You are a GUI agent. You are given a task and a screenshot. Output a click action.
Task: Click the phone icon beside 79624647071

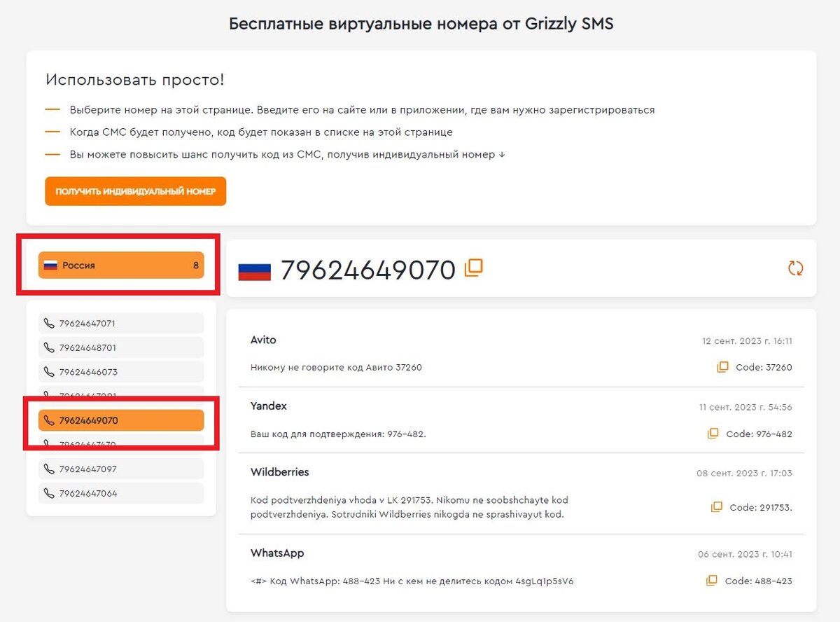[x=49, y=324]
